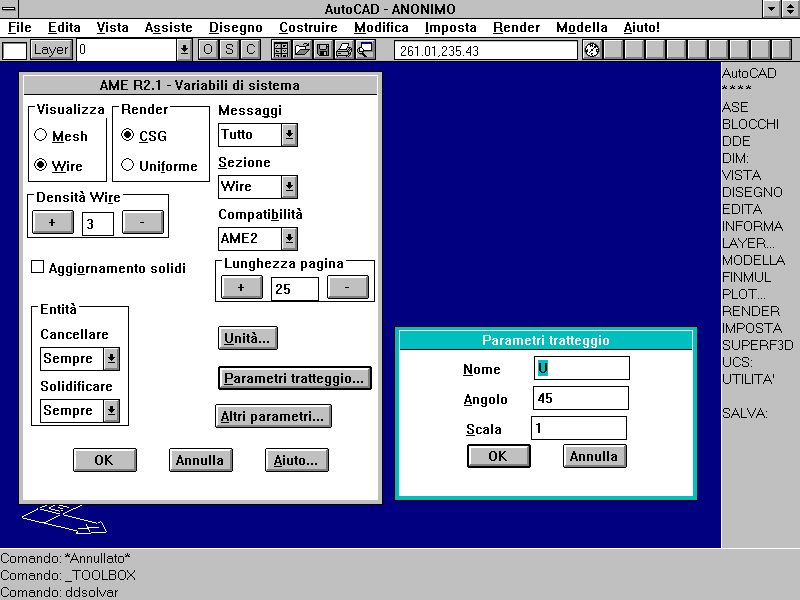This screenshot has width=800, height=600.
Task: Select SUPERF3D in the side screen menu
Action: pos(758,345)
